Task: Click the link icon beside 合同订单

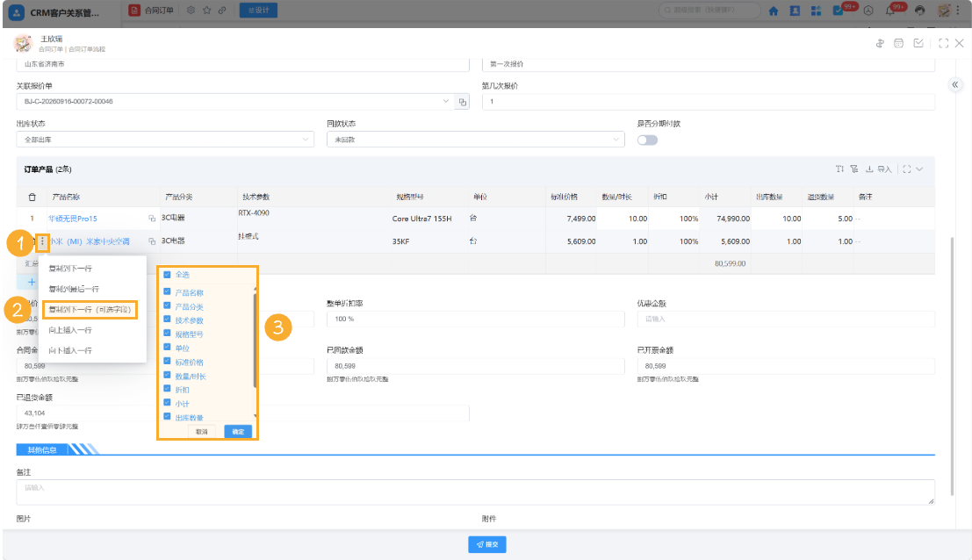Action: coord(222,10)
